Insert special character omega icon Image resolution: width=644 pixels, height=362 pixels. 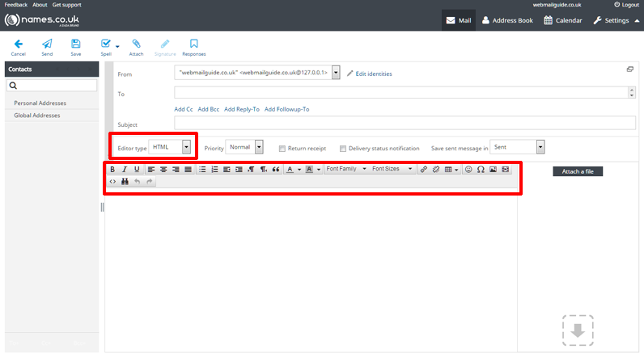(481, 170)
